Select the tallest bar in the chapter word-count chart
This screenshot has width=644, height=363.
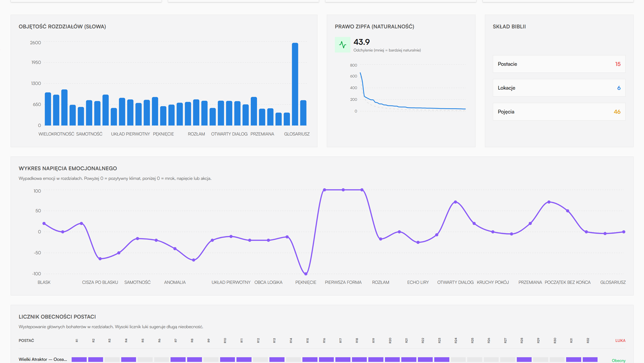(x=295, y=84)
